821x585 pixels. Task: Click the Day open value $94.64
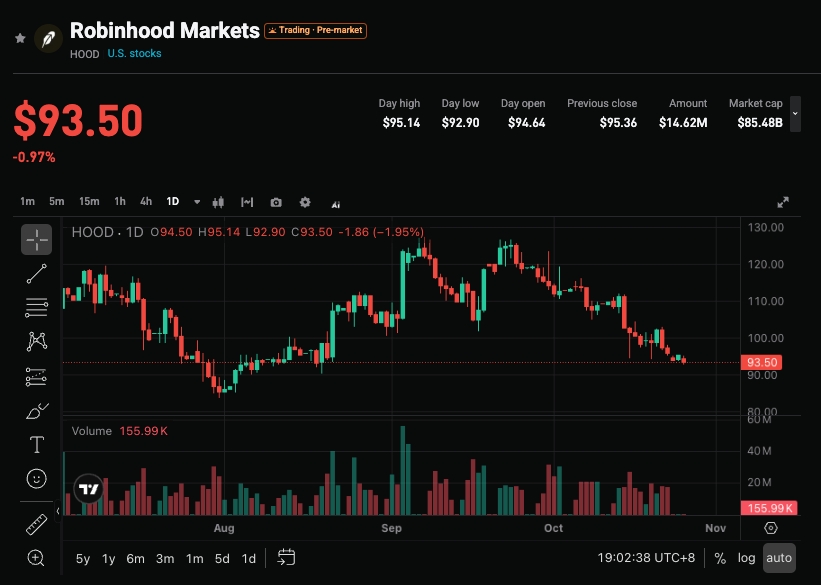coord(526,123)
